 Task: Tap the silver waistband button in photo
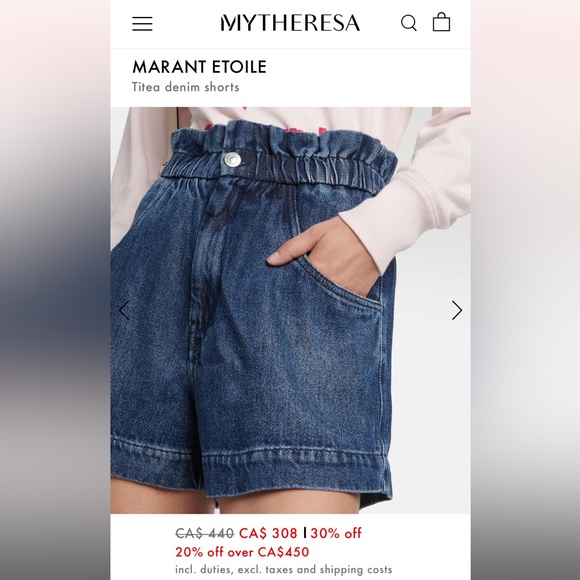click(x=232, y=159)
